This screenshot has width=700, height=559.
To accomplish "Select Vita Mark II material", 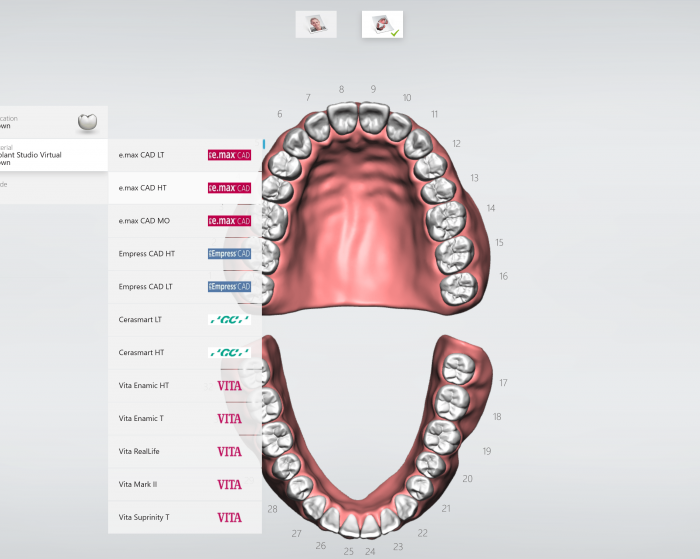I will point(139,485).
